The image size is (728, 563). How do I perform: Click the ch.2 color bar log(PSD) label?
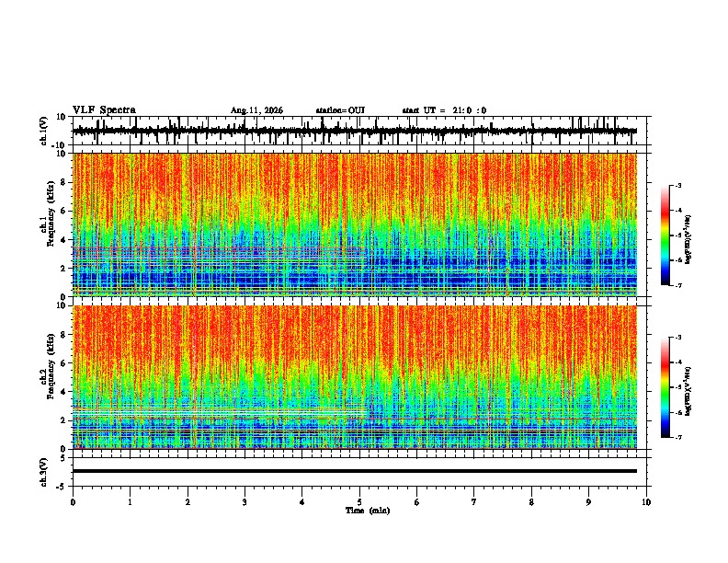pyautogui.click(x=688, y=391)
